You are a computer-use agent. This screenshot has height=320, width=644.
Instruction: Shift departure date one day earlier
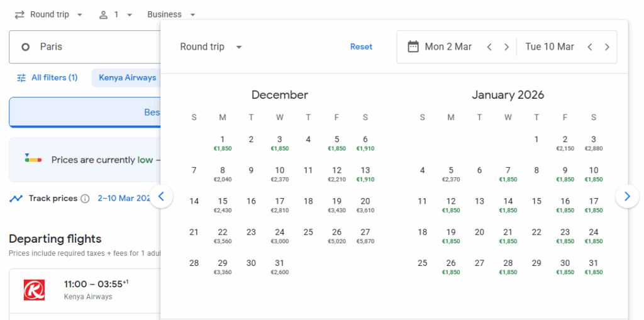click(x=489, y=47)
